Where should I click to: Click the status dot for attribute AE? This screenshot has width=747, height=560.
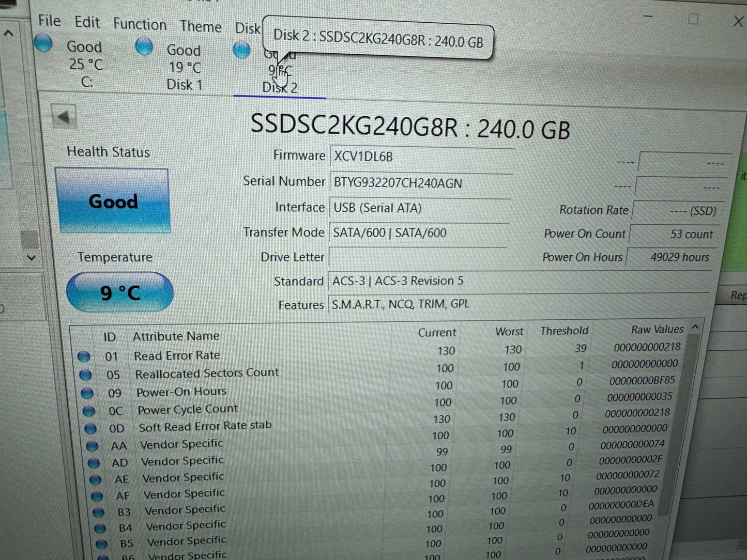[96, 479]
